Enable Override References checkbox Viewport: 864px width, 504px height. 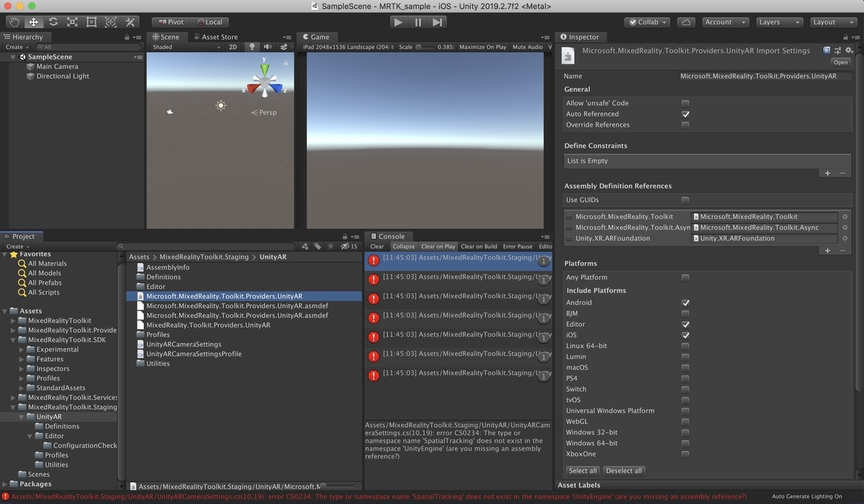[x=685, y=125]
